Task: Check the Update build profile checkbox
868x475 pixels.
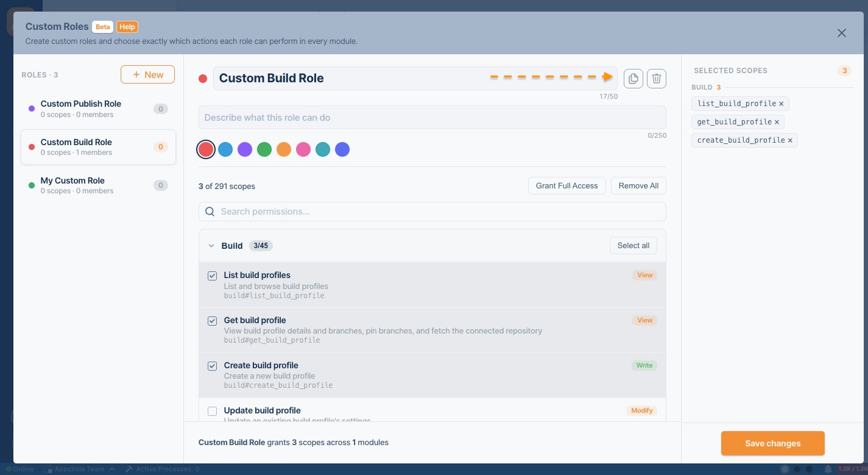Action: pyautogui.click(x=213, y=411)
